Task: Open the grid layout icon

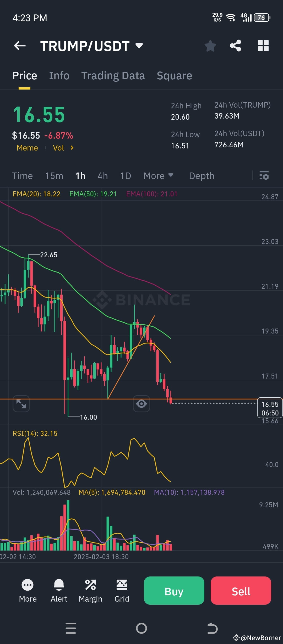Action: click(x=263, y=46)
